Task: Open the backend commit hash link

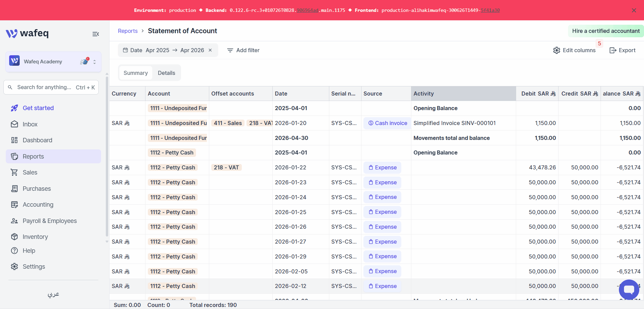Action: click(307, 11)
